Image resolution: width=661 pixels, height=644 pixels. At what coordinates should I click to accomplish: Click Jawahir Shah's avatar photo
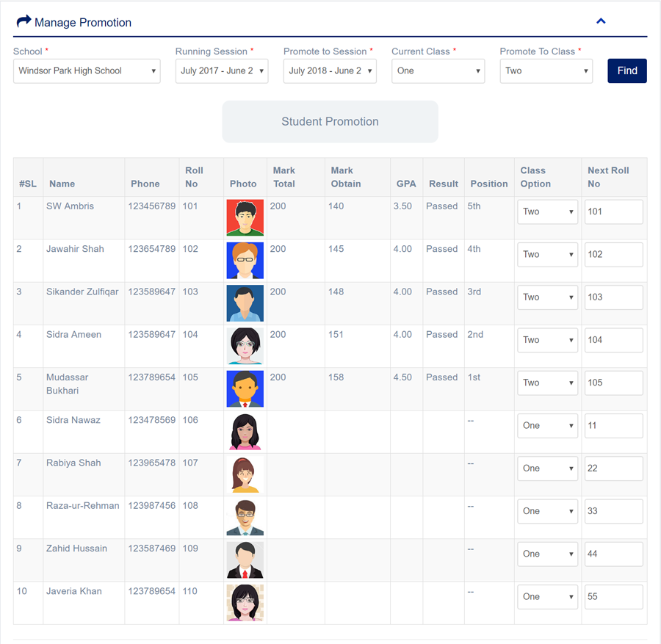[245, 260]
